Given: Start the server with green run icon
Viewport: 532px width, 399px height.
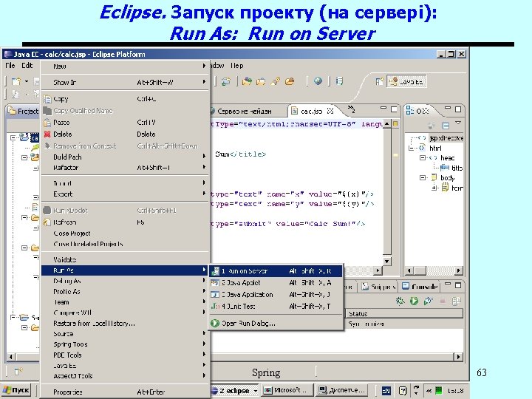Looking at the screenshot, I should click(414, 301).
